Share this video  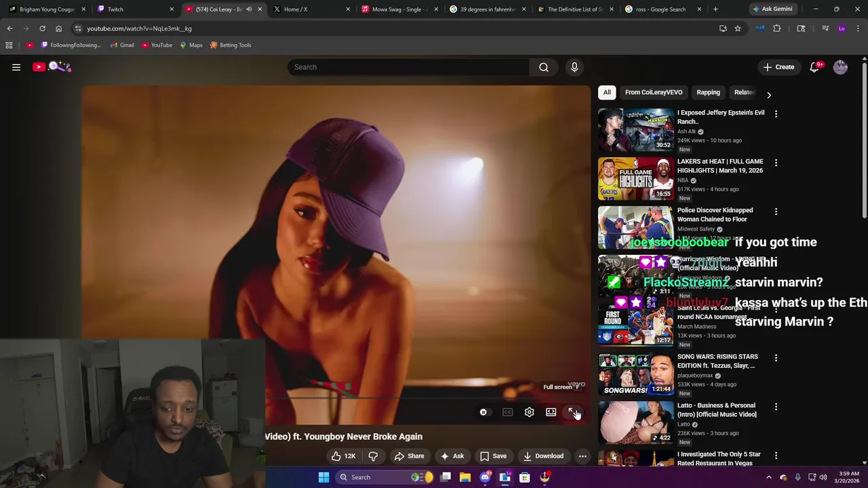point(409,456)
